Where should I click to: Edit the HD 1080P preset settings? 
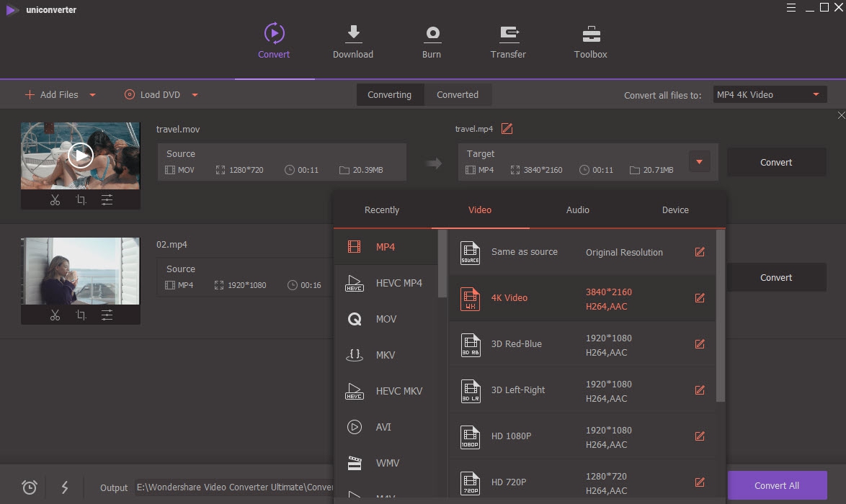tap(699, 436)
